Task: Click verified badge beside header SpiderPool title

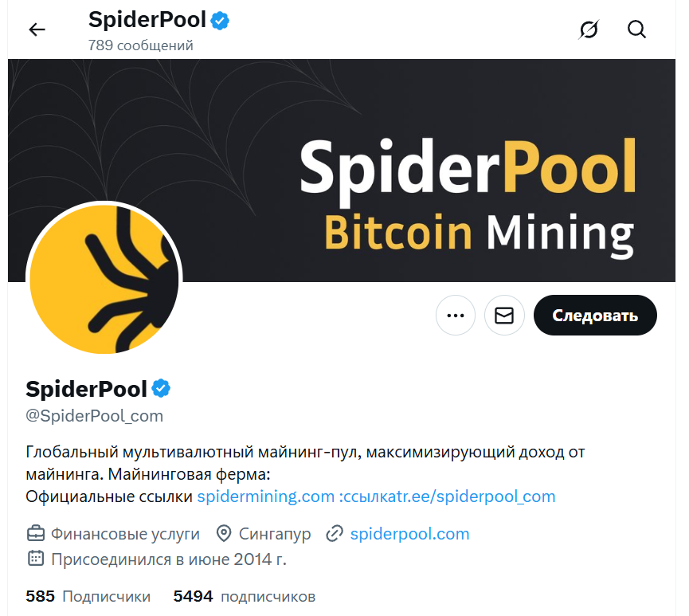Action: click(220, 21)
